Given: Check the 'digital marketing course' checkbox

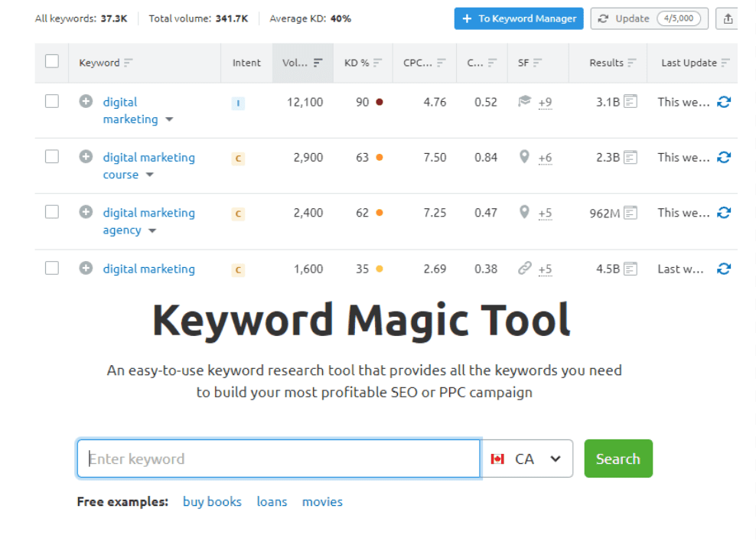Looking at the screenshot, I should [51, 157].
